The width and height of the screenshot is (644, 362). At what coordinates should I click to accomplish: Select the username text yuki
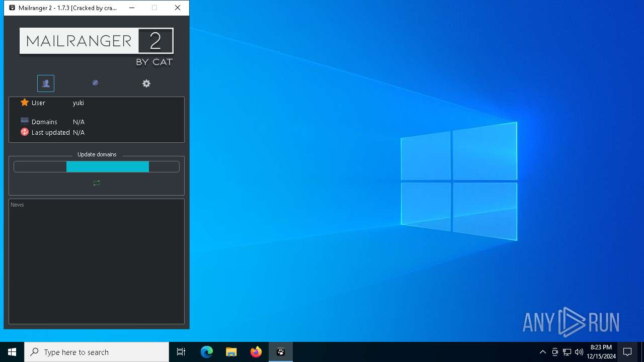pyautogui.click(x=78, y=103)
